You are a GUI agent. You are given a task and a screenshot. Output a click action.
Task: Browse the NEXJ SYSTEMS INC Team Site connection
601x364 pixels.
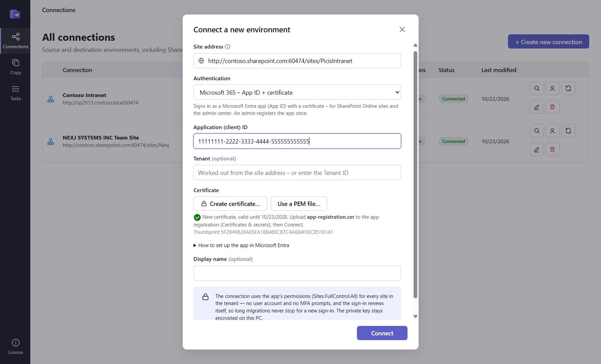point(537,131)
